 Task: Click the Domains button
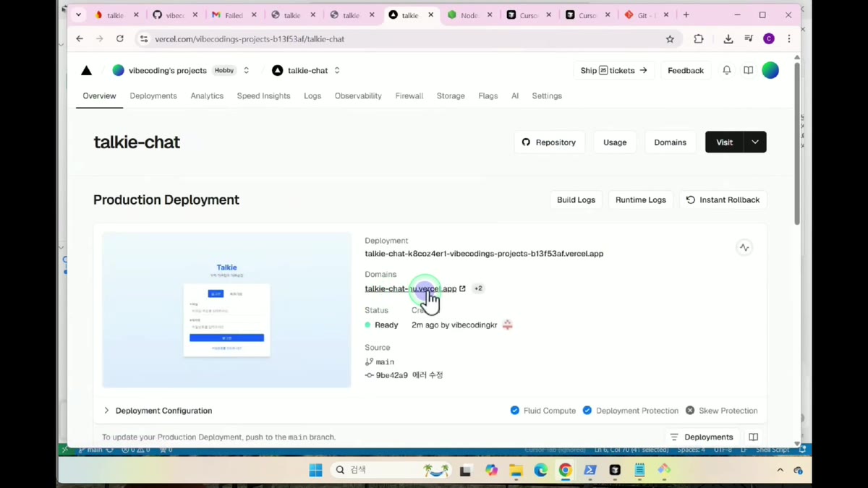[671, 142]
